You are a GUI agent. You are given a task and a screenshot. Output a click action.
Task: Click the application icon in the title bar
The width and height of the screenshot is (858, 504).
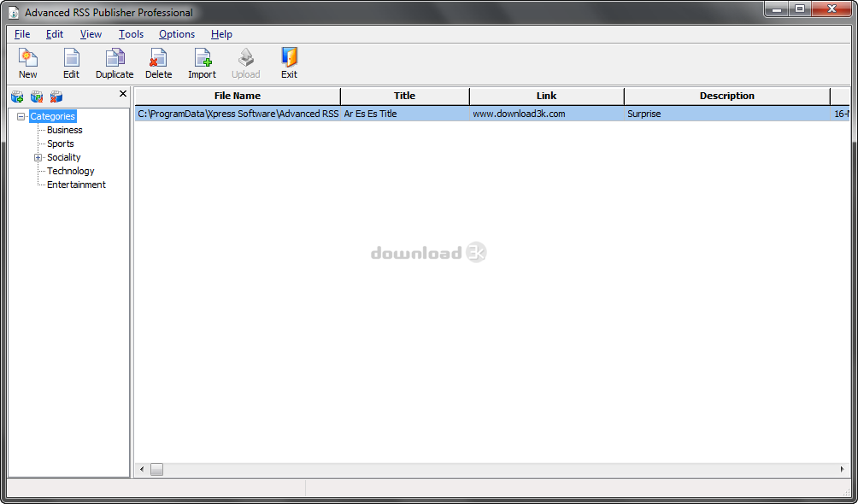pyautogui.click(x=15, y=12)
